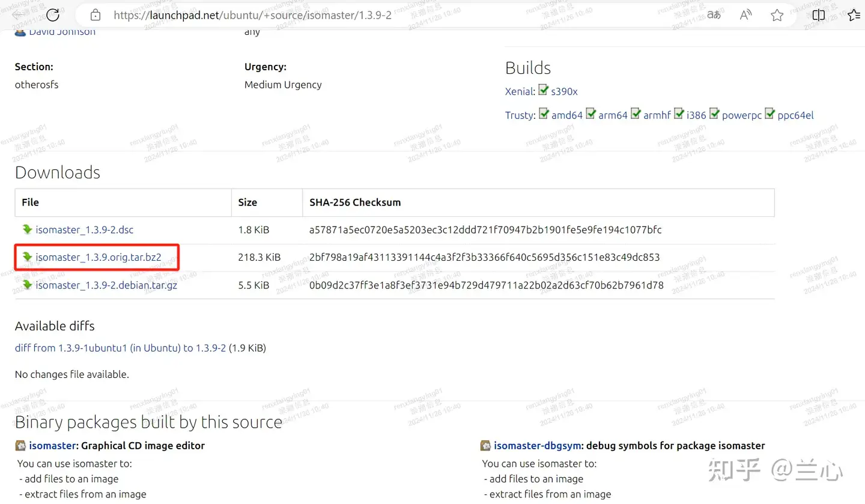This screenshot has width=865, height=504.
Task: Select the checksum starting with a57871a5
Action: point(485,229)
